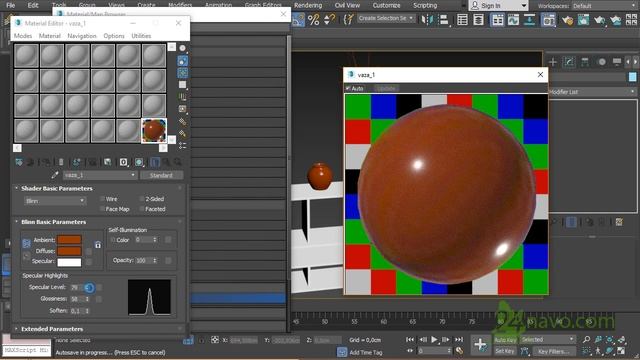Click the Key Filters button
The height and width of the screenshot is (360, 640).
pyautogui.click(x=553, y=351)
